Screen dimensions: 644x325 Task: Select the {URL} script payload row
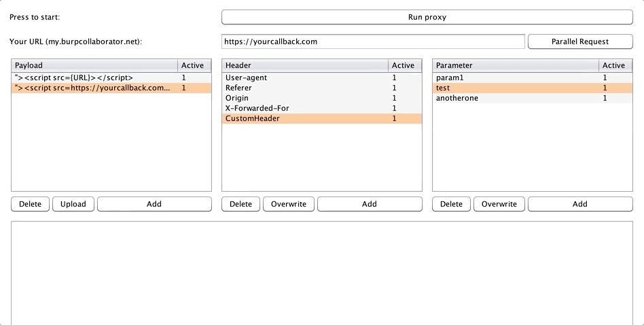click(111, 78)
